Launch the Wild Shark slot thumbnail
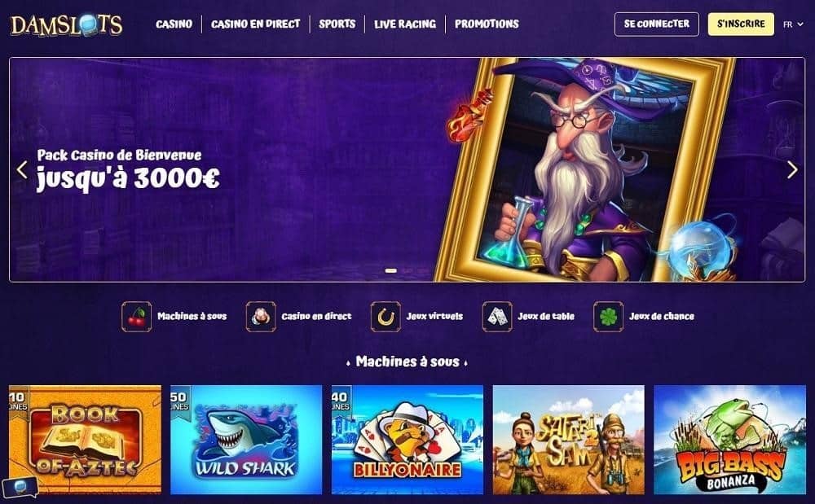The height and width of the screenshot is (504, 815). (246, 440)
